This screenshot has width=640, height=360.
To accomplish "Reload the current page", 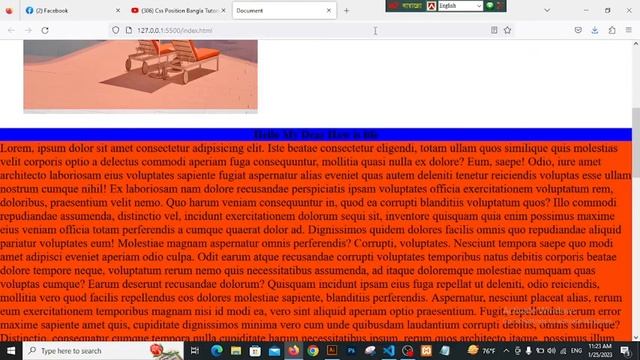I will [x=45, y=30].
